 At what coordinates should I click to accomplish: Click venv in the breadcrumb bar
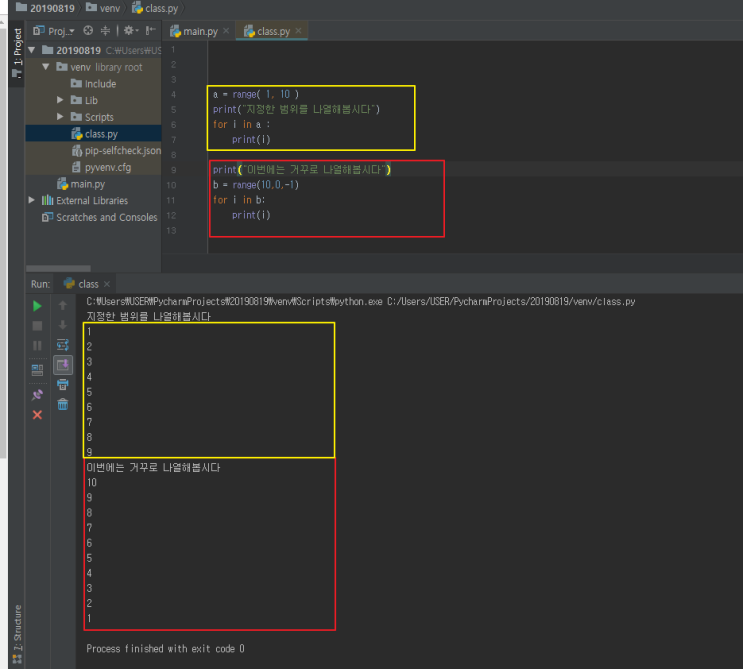click(x=103, y=8)
